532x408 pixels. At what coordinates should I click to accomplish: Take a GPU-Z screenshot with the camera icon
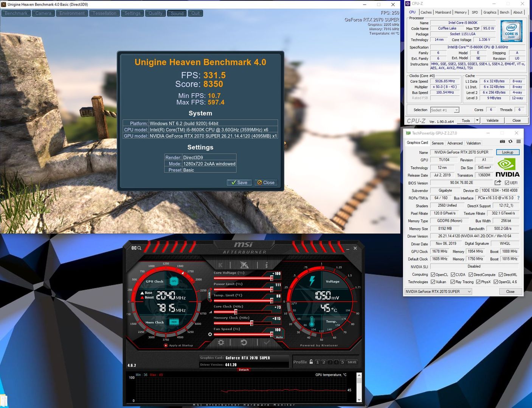click(503, 141)
